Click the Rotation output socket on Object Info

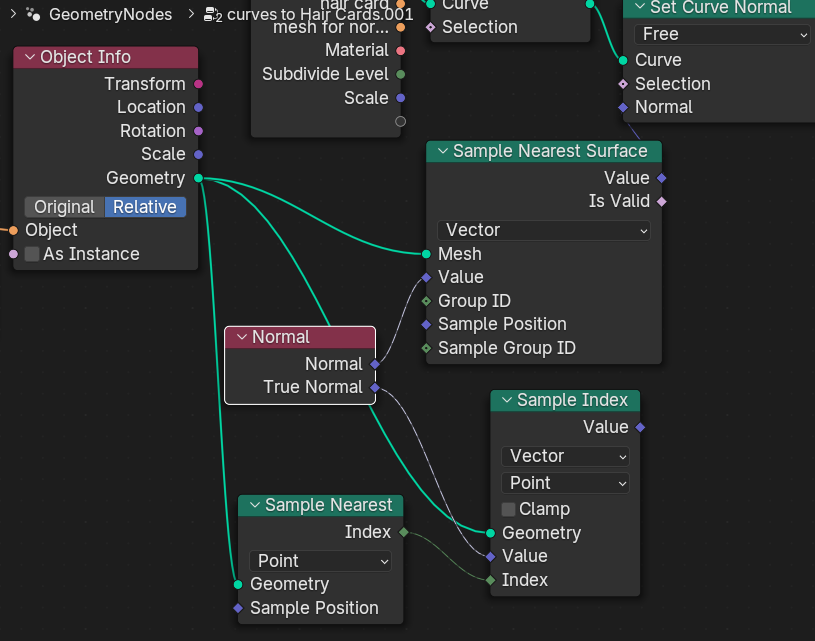[x=198, y=131]
